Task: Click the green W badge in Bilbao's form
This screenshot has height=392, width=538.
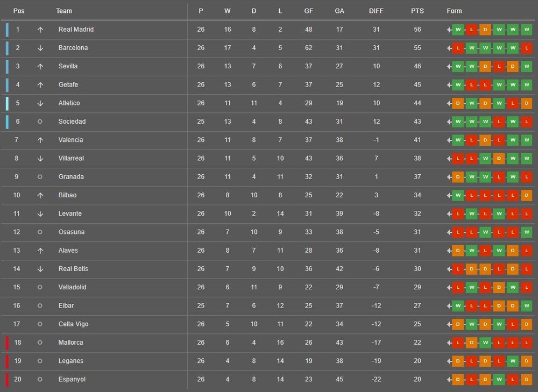Action: [x=458, y=195]
